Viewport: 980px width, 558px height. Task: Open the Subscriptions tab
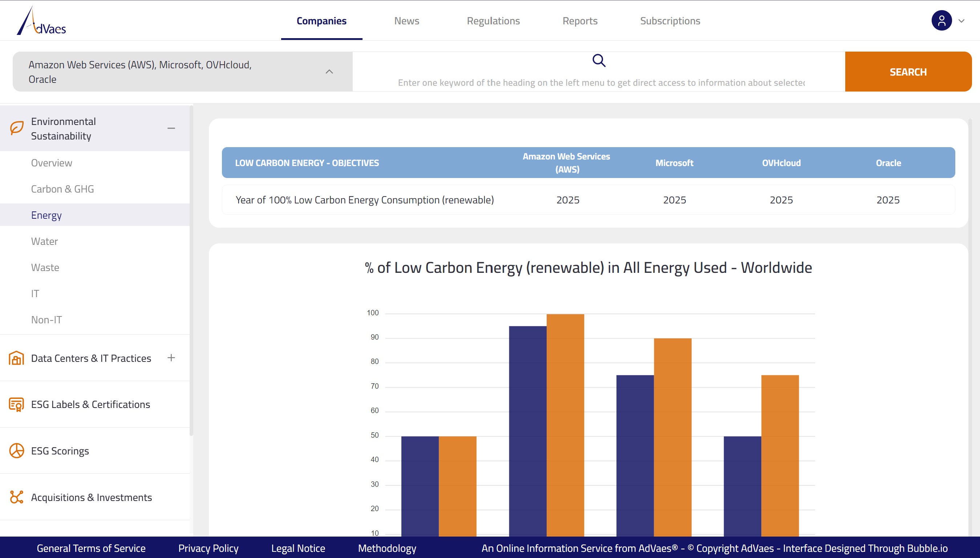(x=670, y=21)
